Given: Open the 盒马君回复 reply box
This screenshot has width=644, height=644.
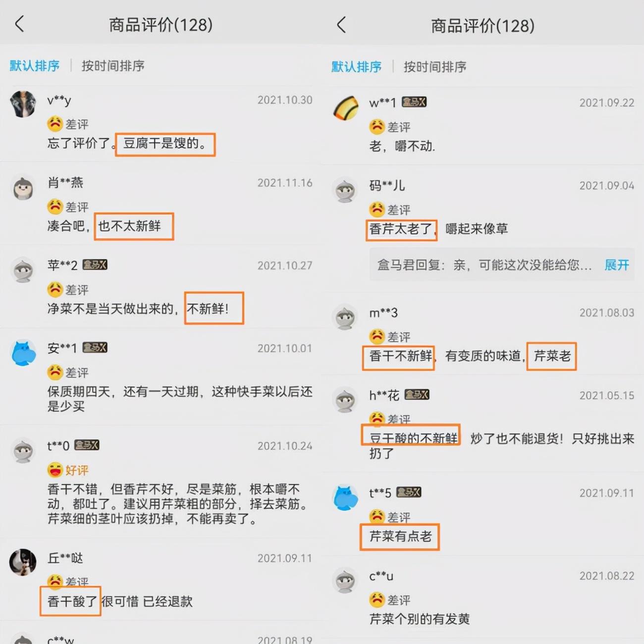Looking at the screenshot, I should pyautogui.click(x=502, y=265).
